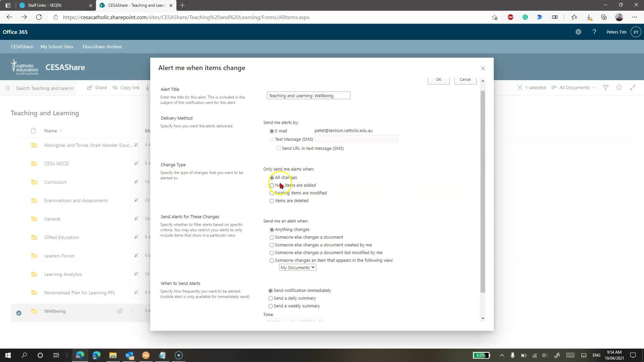Click the help question mark icon
The image size is (644, 362).
pyautogui.click(x=594, y=32)
